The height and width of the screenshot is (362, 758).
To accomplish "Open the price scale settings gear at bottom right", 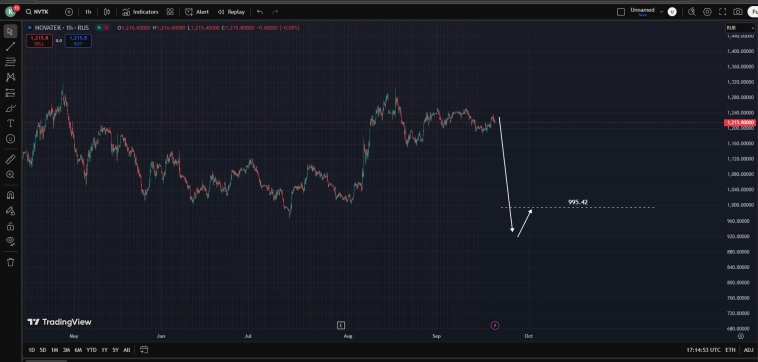I will tap(740, 336).
